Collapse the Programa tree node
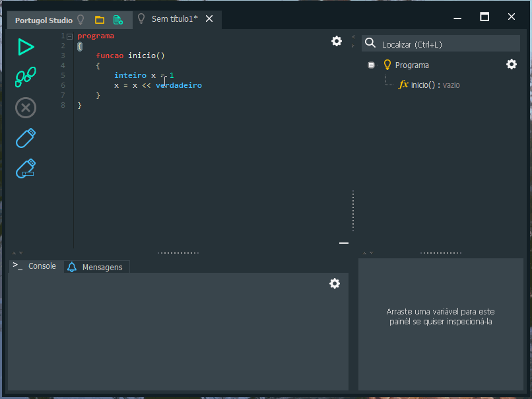Screen dimensions: 532x399 click(371, 65)
